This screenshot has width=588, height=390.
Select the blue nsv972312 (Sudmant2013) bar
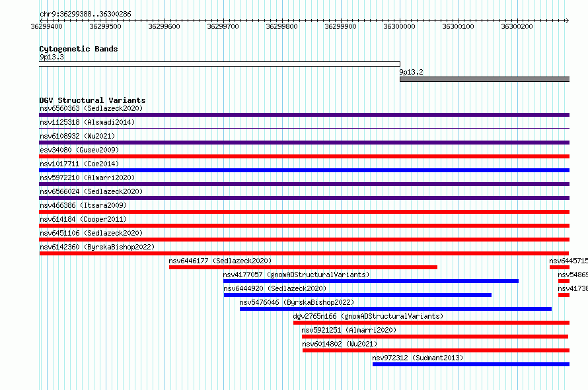point(471,364)
